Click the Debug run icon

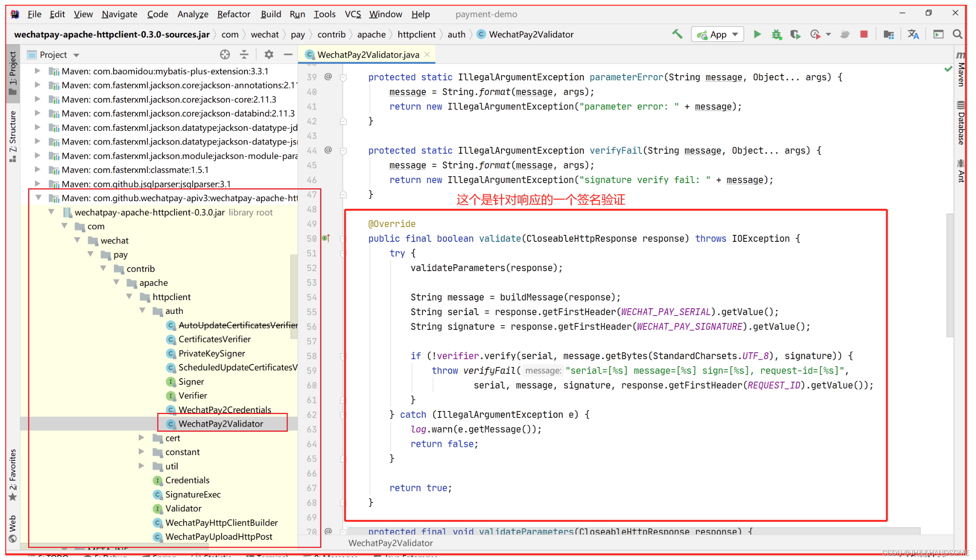774,35
